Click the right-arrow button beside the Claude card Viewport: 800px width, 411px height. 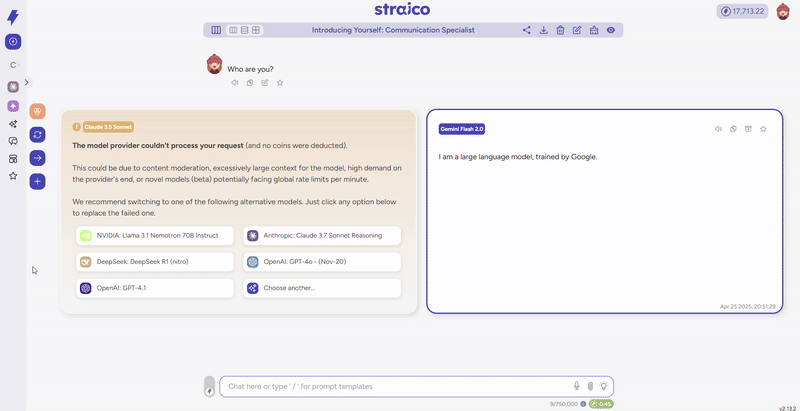[x=38, y=158]
